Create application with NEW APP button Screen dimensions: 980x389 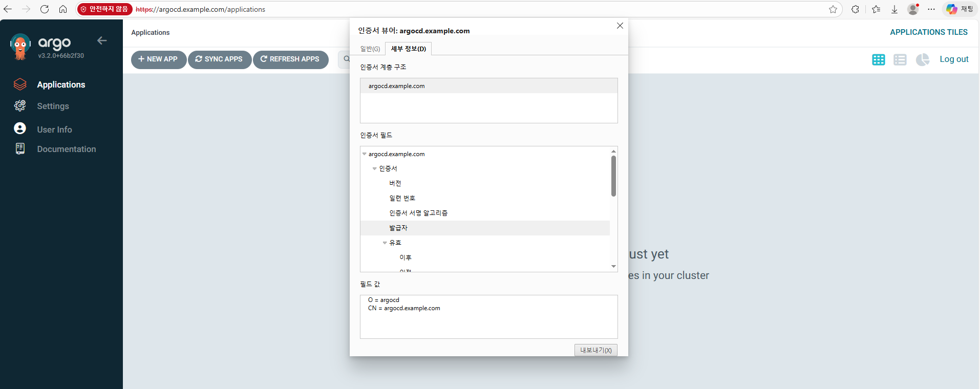[159, 59]
